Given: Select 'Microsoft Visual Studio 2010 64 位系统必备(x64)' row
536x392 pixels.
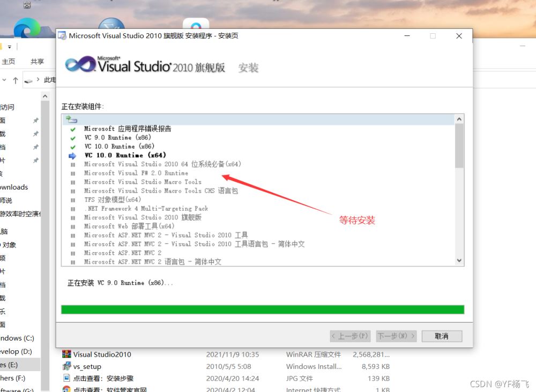Looking at the screenshot, I should pyautogui.click(x=163, y=164).
